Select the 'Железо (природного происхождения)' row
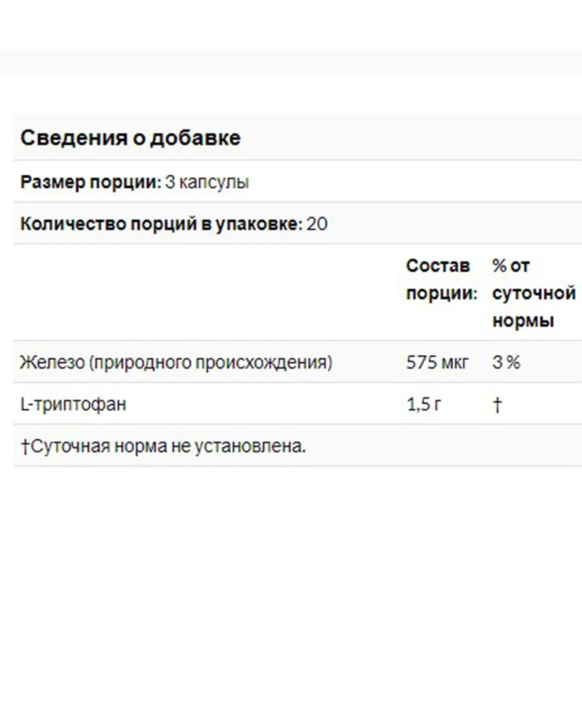The width and height of the screenshot is (582, 728). pos(297,362)
